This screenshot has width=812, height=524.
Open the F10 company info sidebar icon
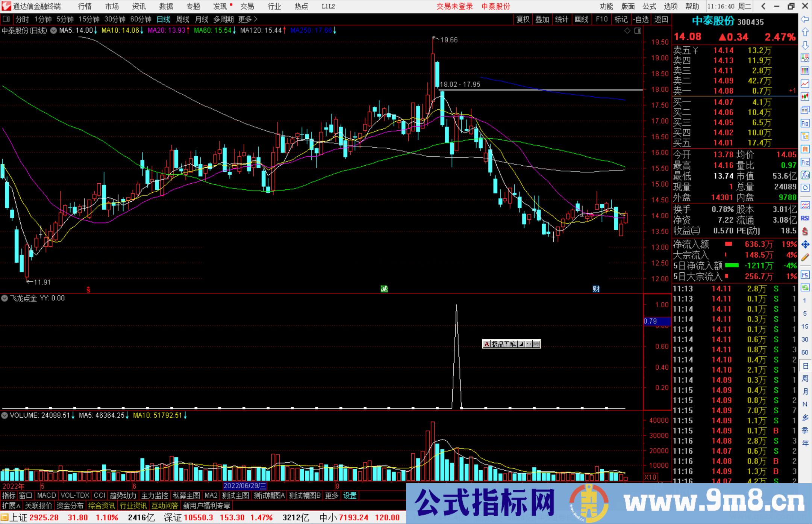pos(805,124)
